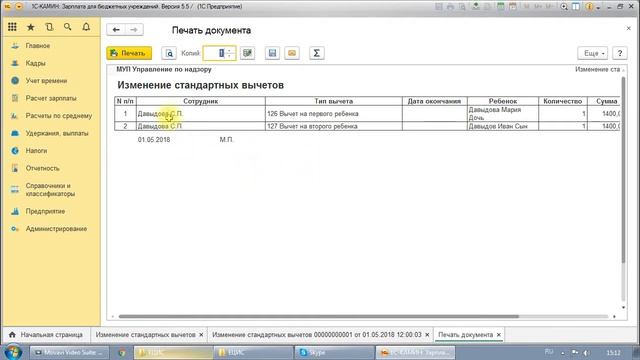Click the Дата окончания column header
Screen dimensions: 640x360
434,101
